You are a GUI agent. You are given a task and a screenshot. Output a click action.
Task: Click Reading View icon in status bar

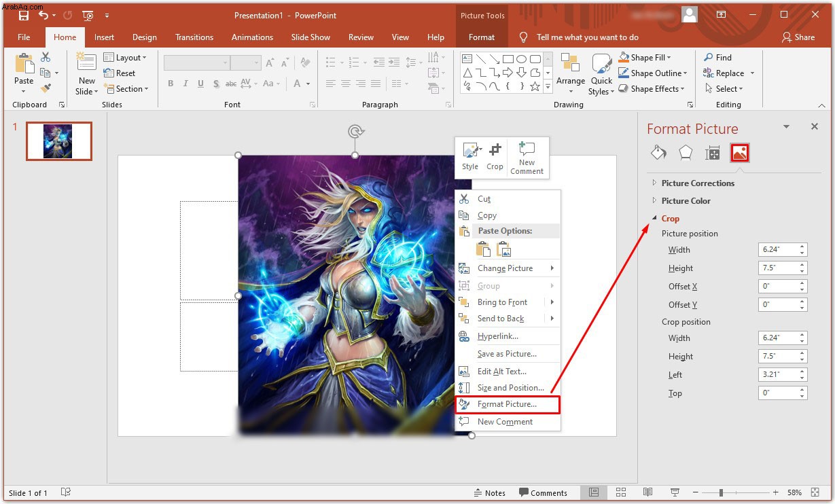pos(648,492)
